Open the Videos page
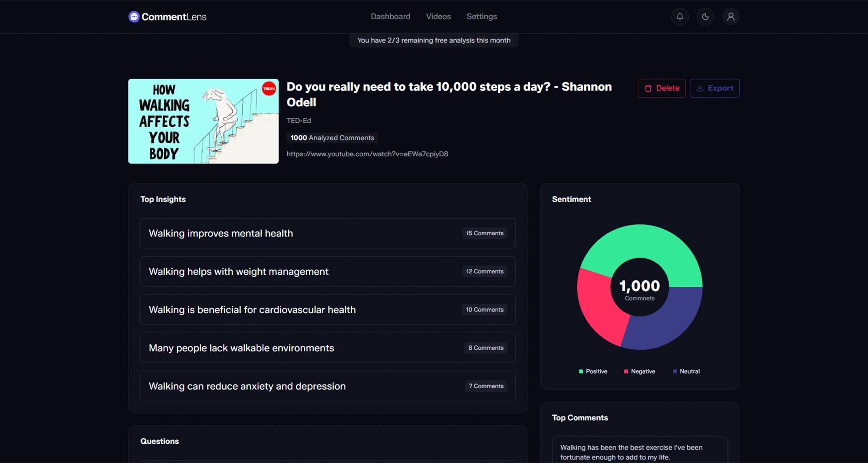This screenshot has width=868, height=463. point(438,16)
